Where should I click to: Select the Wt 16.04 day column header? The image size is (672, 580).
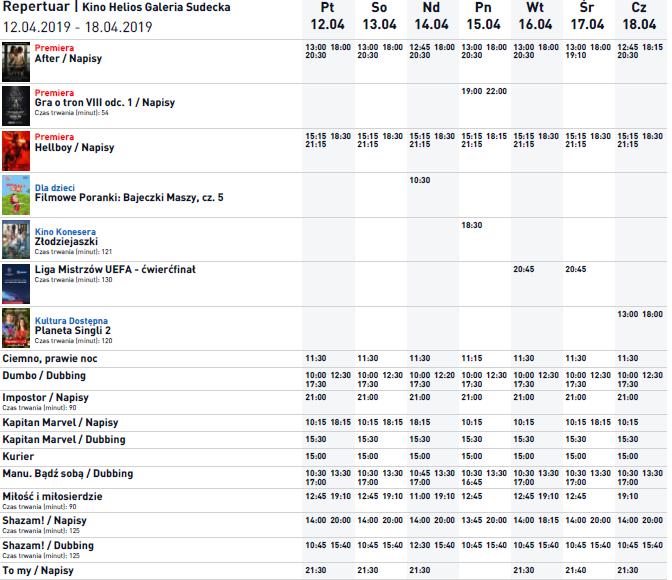tap(535, 16)
